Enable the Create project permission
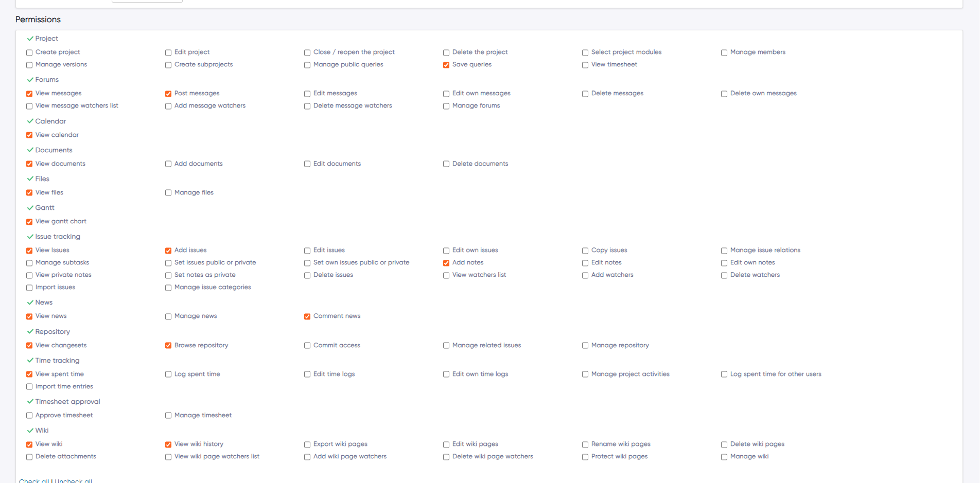Viewport: 980px width, 483px height. [29, 52]
